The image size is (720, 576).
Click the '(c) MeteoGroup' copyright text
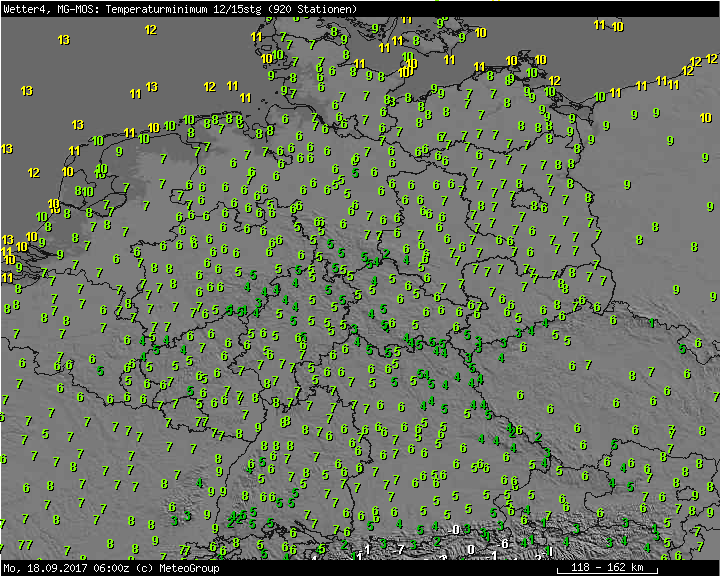click(177, 568)
